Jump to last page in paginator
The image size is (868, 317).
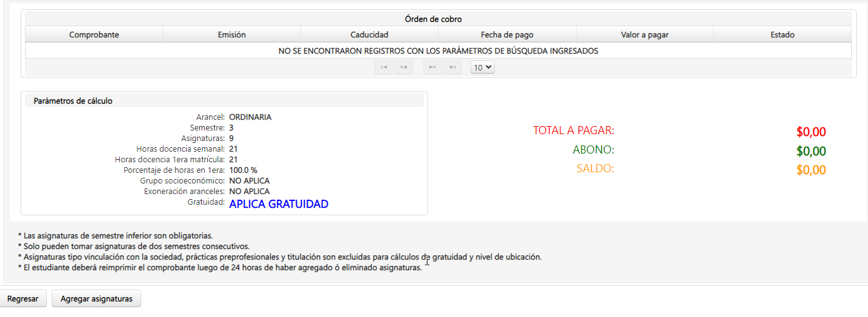(452, 67)
